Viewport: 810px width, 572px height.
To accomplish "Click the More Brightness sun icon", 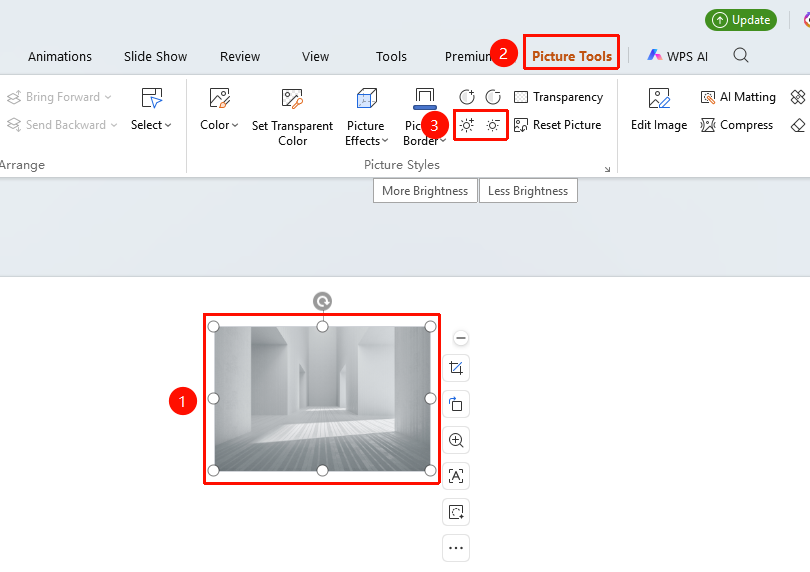I will point(466,125).
